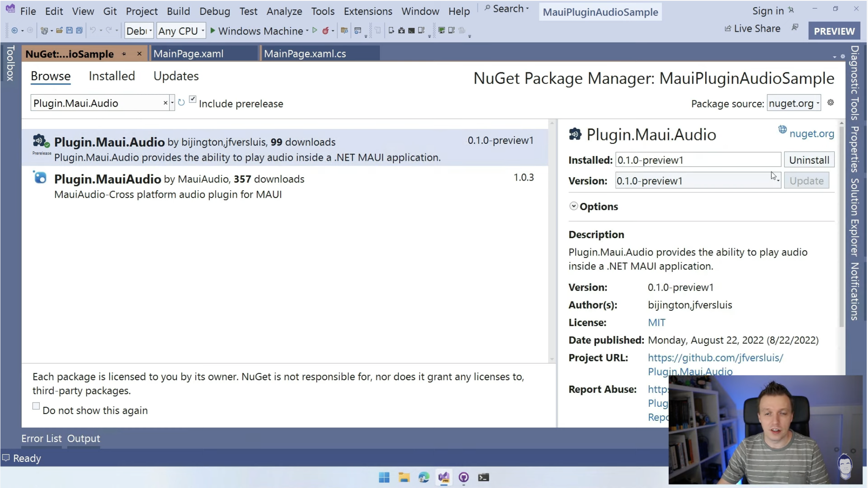Open Microsoft Edge from taskbar
Screen dimensions: 868x488
424,477
